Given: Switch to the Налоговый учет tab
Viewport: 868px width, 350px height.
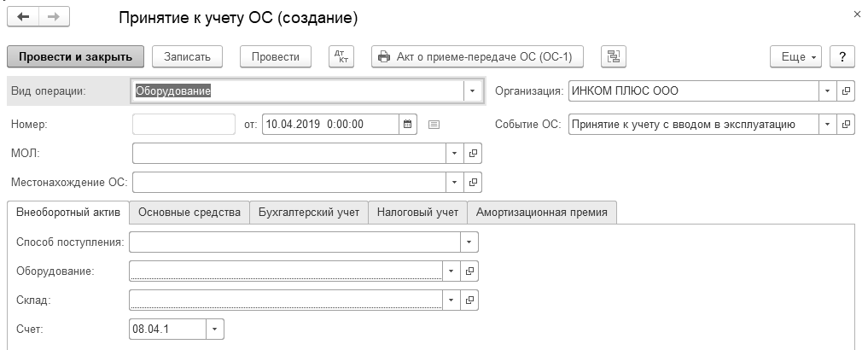Looking at the screenshot, I should tap(417, 213).
